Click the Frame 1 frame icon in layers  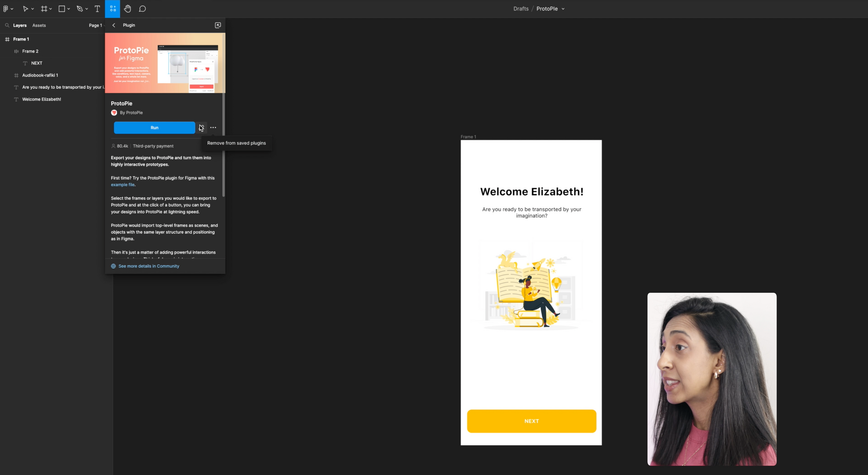click(x=7, y=39)
